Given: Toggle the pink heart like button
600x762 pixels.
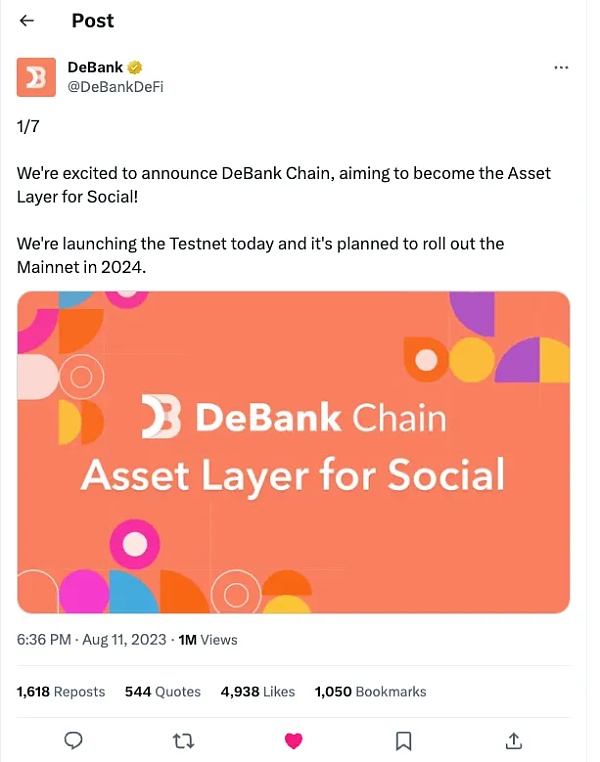Looking at the screenshot, I should point(293,741).
